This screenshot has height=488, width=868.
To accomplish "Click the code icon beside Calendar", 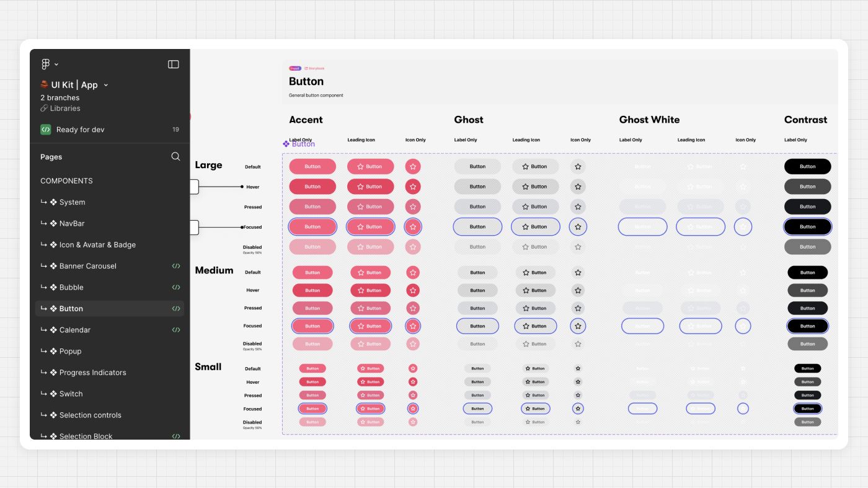I will click(x=176, y=330).
